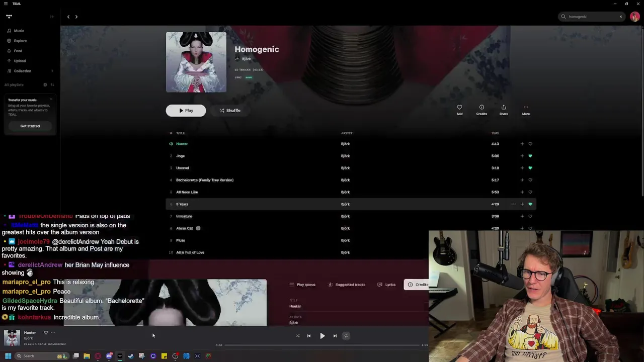Image resolution: width=644 pixels, height=362 pixels.
Task: Toggle the heart on the Hunter row
Action: (x=530, y=144)
